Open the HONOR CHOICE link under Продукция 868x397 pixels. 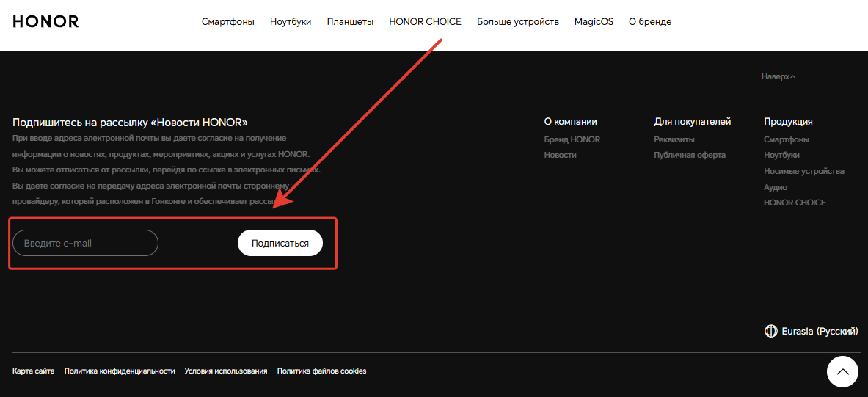795,203
